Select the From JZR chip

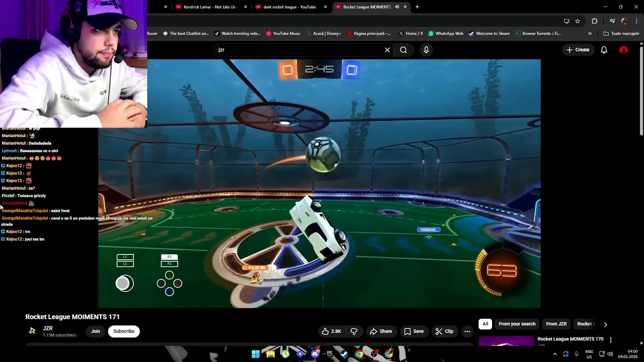(556, 324)
